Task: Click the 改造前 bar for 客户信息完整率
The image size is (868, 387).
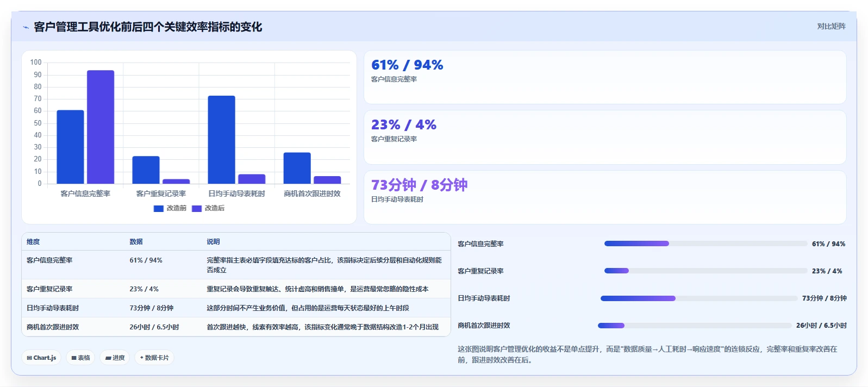Action: pos(70,147)
